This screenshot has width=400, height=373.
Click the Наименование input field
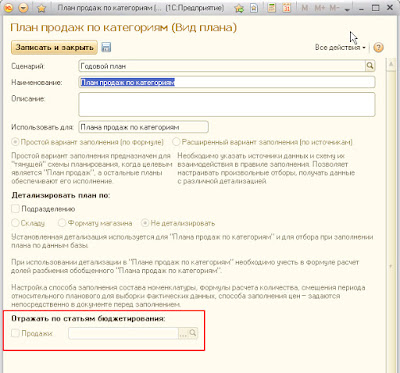coord(227,82)
